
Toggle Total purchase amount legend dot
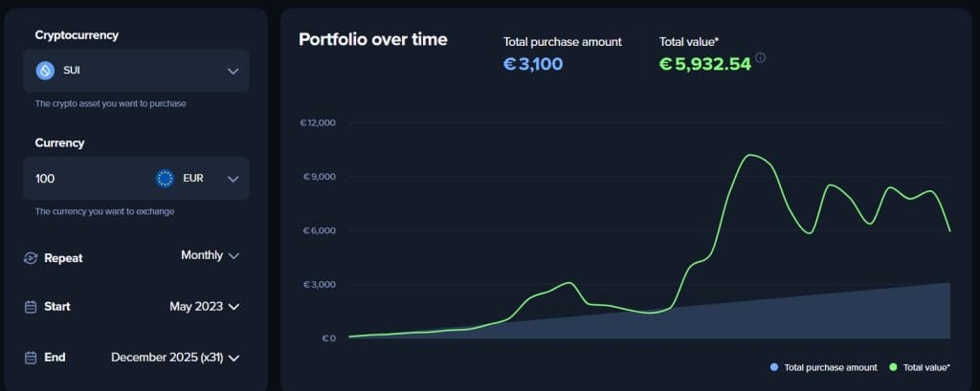click(x=773, y=367)
